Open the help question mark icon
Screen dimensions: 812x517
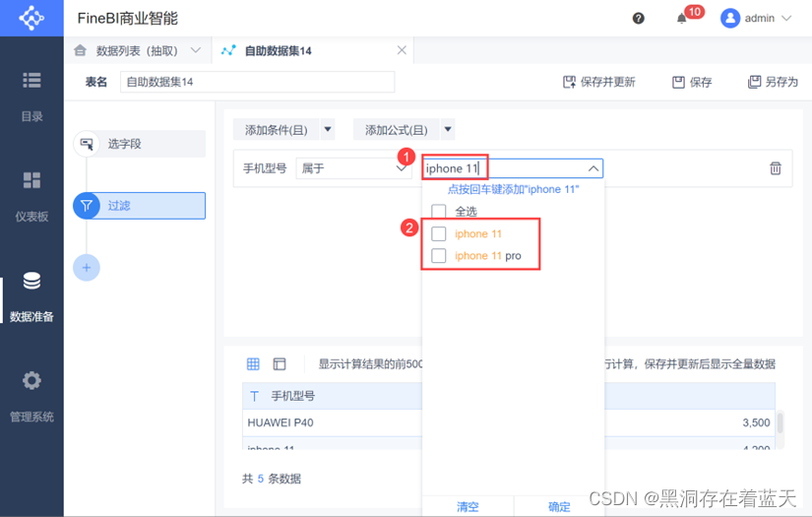[x=638, y=18]
